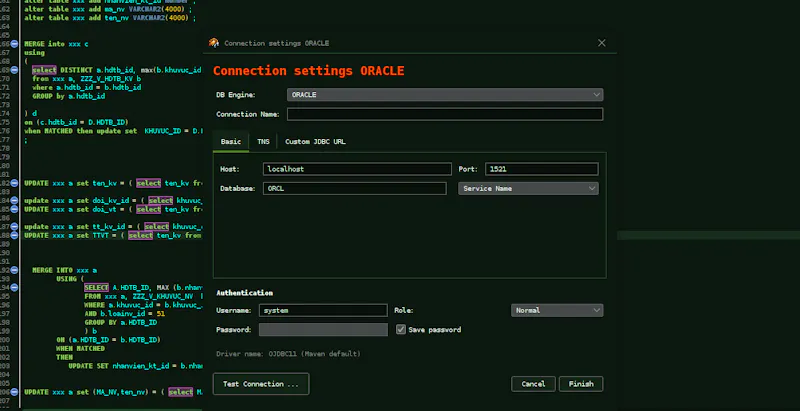Click the 'using' keyword line in the editor
This screenshot has height=411, width=800.
(x=34, y=53)
